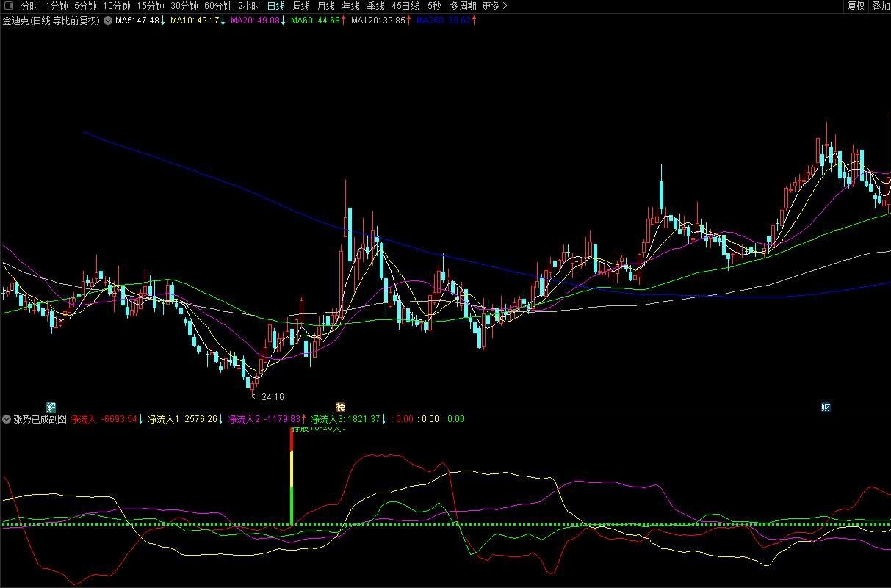Click the 叠加 overlay button
This screenshot has height=588, width=891.
880,6
